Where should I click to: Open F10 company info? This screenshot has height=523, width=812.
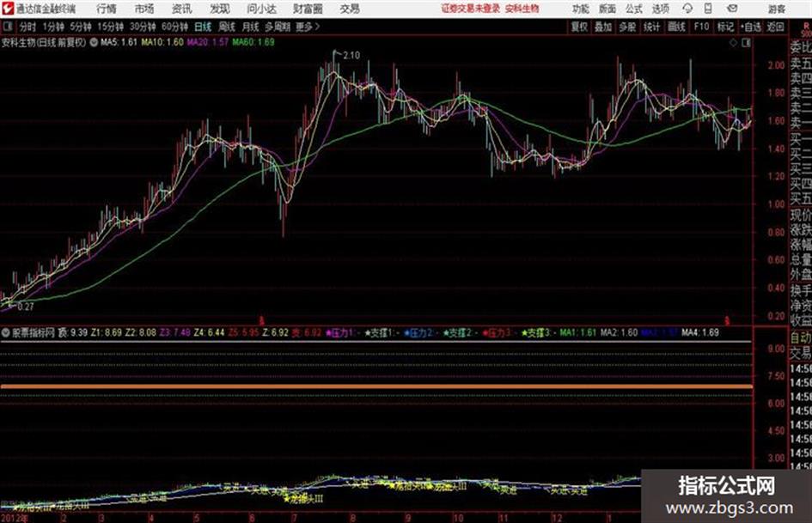[x=701, y=27]
